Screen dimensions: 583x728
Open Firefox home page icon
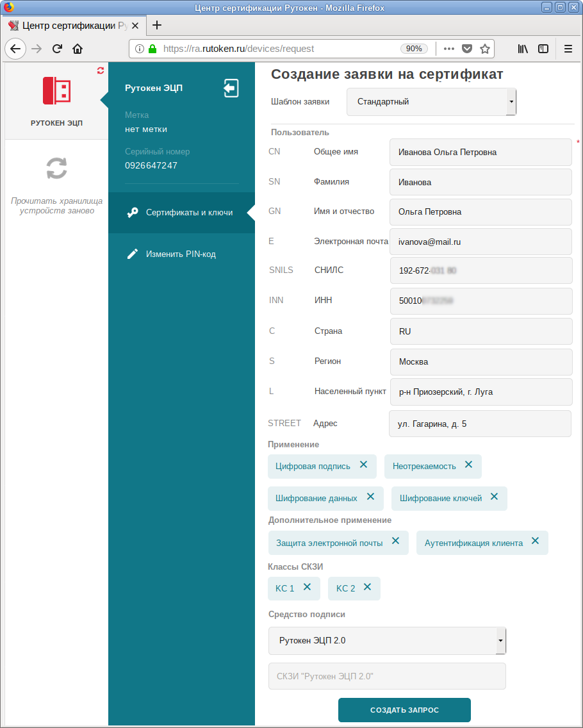tap(78, 49)
